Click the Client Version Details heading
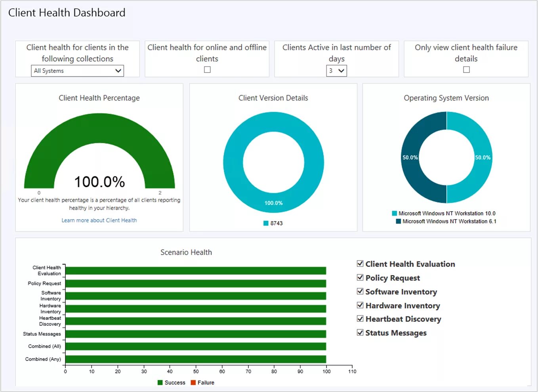 (x=273, y=98)
